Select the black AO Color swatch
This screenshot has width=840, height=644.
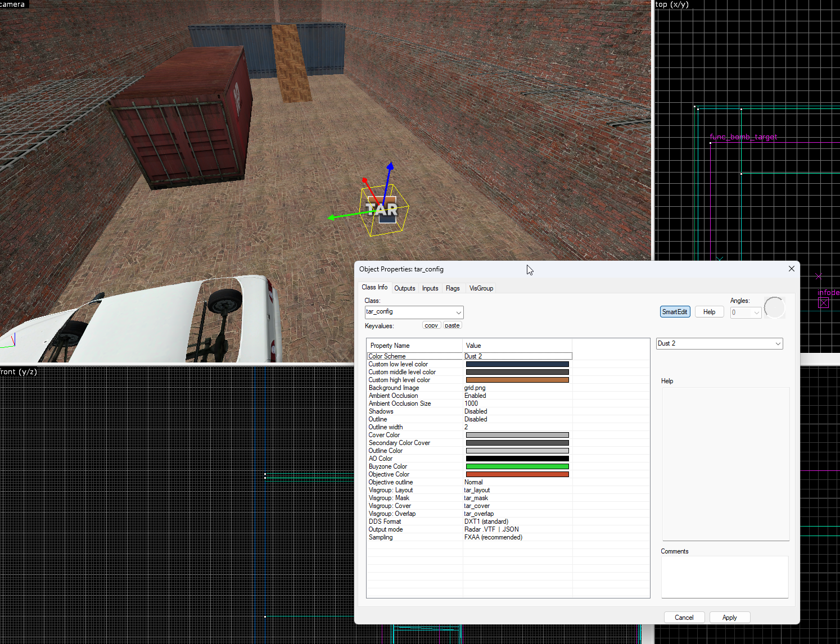click(517, 459)
